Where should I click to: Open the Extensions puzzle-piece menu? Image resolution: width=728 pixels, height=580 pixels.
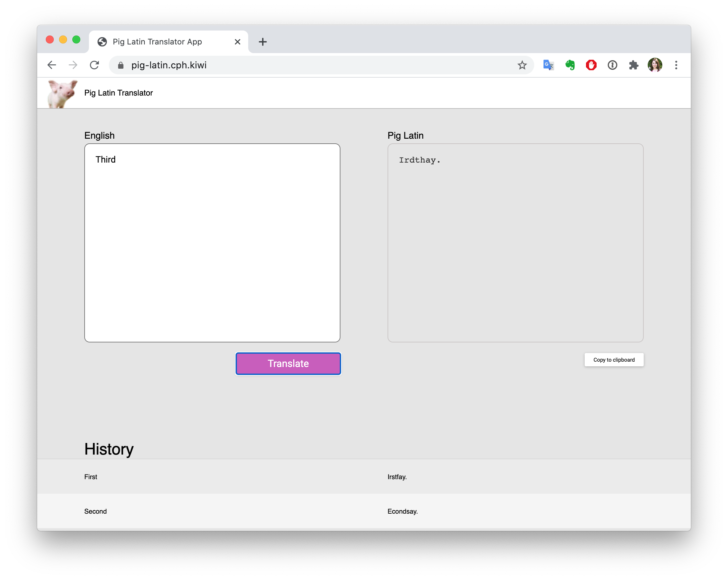coord(633,65)
